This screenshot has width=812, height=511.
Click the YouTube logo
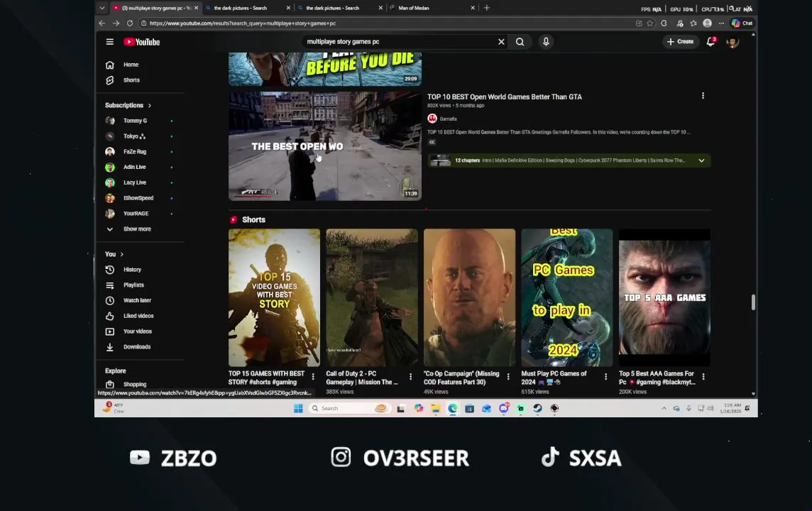click(142, 42)
